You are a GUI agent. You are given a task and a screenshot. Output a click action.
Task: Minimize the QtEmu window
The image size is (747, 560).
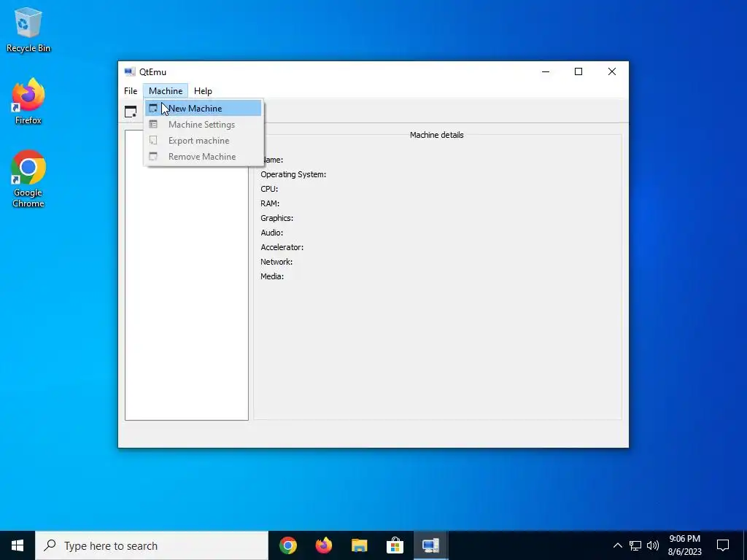pos(546,72)
